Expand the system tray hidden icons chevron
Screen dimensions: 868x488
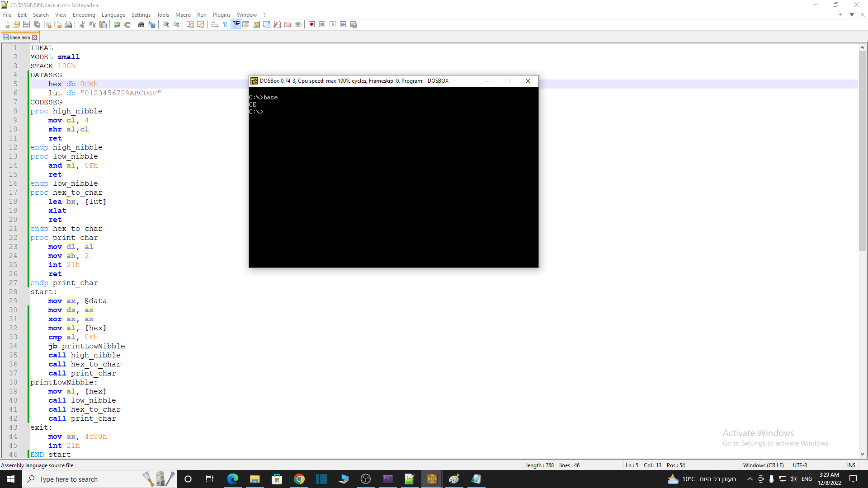(x=750, y=479)
